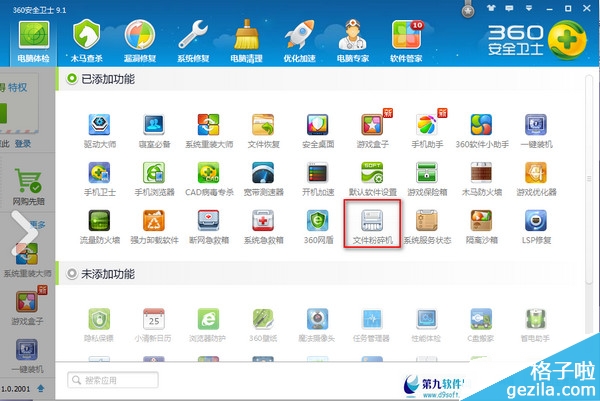Add 小清新日历 function

pyautogui.click(x=153, y=325)
